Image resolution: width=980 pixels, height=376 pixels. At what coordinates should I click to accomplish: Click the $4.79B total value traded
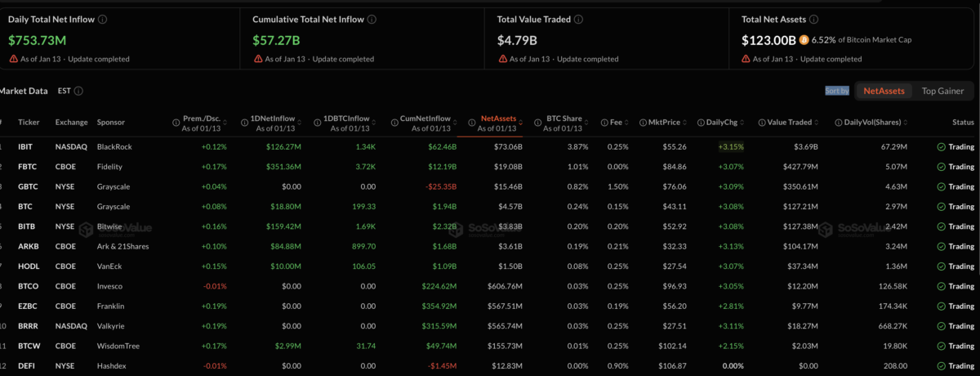[x=517, y=39]
